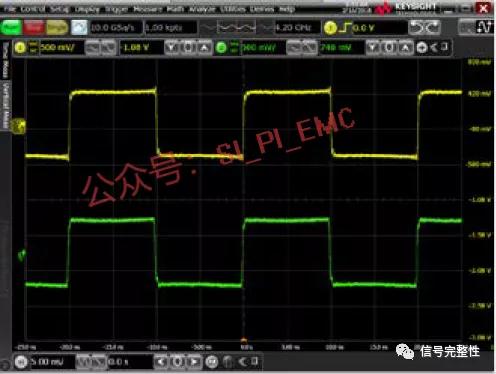
Task: Open the Trigger menu
Action: (116, 9)
